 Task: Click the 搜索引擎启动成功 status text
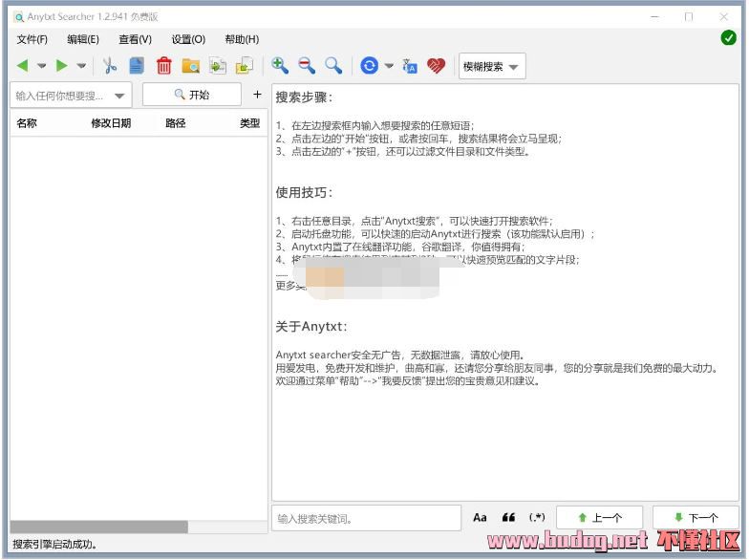tap(55, 545)
